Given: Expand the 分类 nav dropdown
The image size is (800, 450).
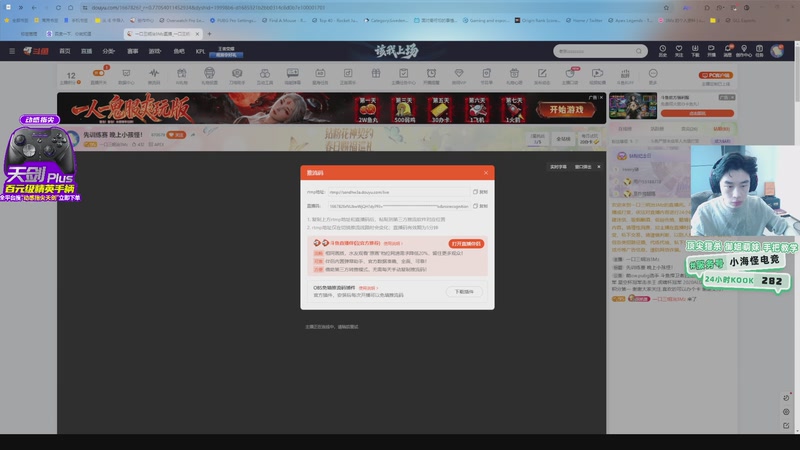Looking at the screenshot, I should (x=108, y=51).
